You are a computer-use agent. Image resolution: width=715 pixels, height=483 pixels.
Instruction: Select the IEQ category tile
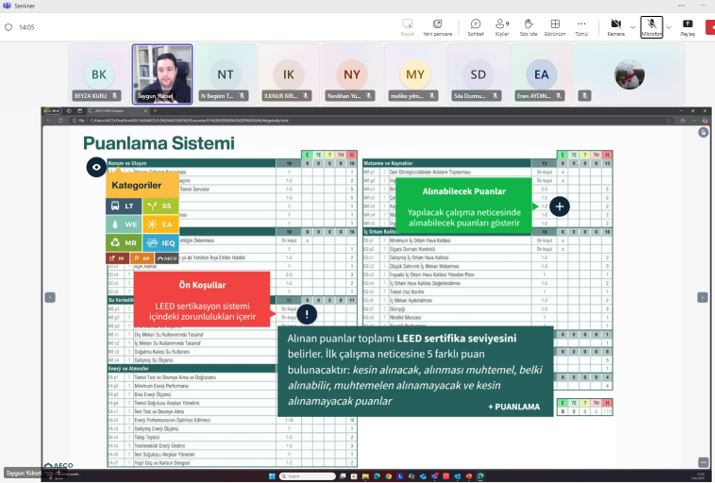161,243
